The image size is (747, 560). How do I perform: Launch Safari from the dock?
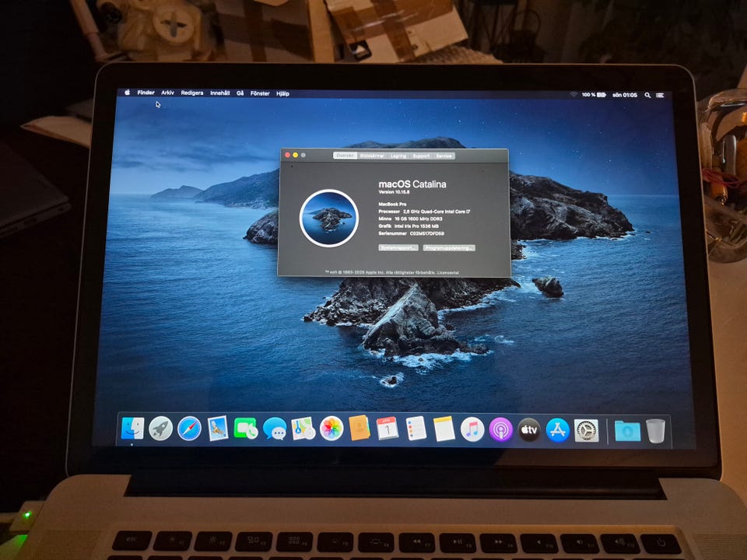(x=189, y=428)
